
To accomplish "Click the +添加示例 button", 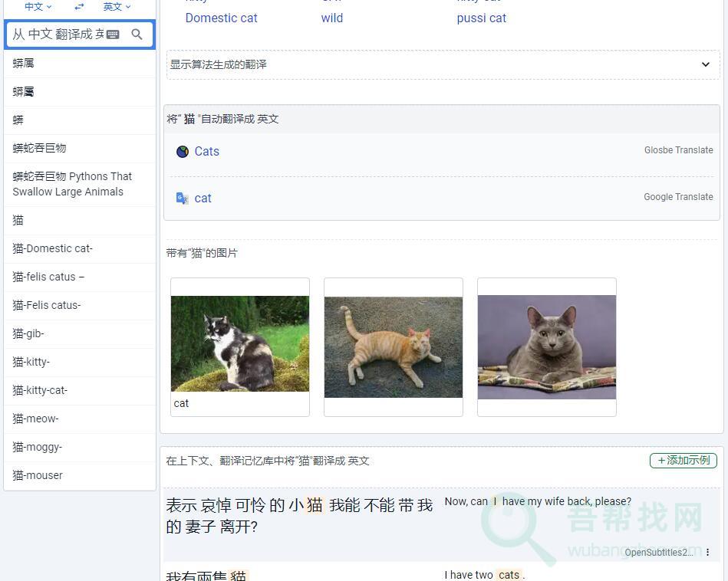I will tap(683, 461).
